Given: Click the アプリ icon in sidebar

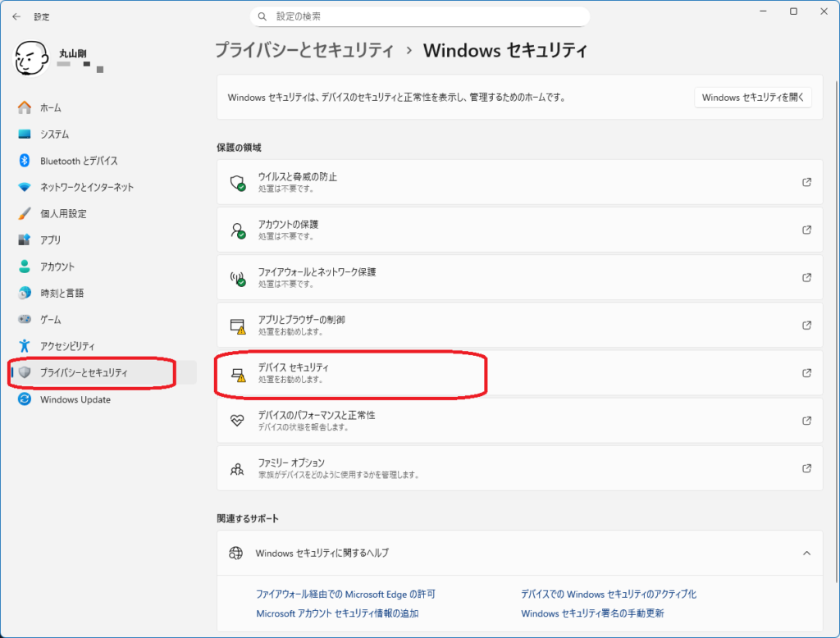Looking at the screenshot, I should (24, 239).
